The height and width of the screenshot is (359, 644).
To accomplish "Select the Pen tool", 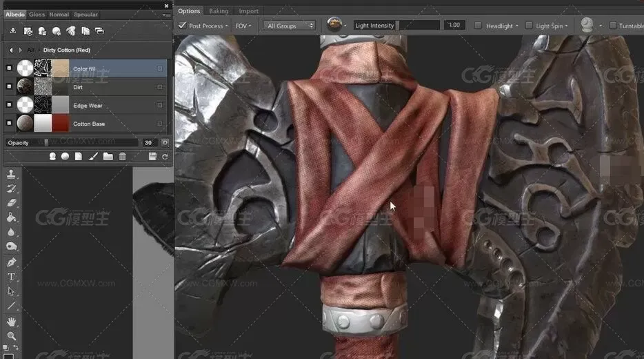I will [x=11, y=262].
